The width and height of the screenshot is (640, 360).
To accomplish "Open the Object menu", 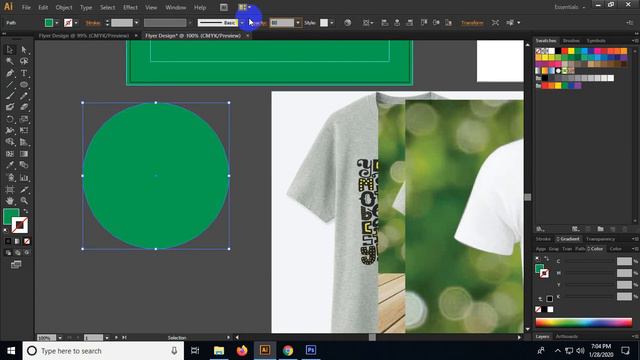I will pyautogui.click(x=64, y=7).
